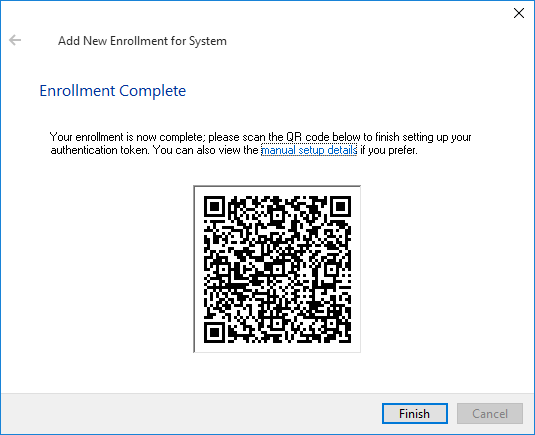535x435 pixels.
Task: Click the QR code image
Action: [x=277, y=269]
